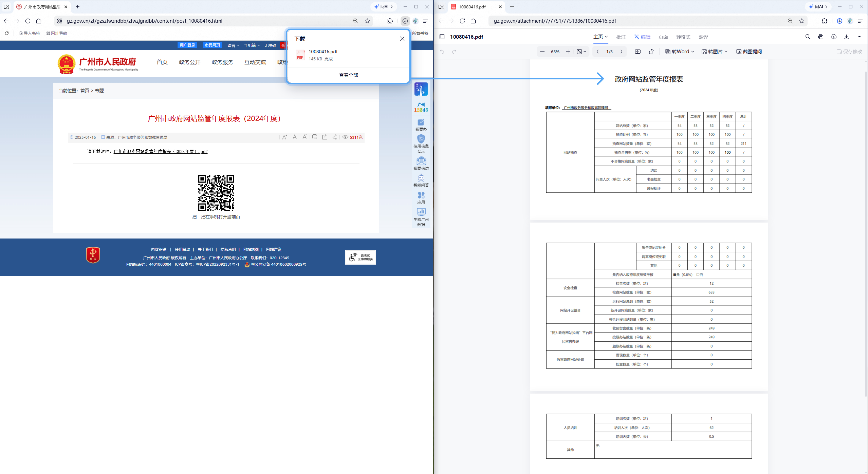Click the 63% zoom level field
Image resolution: width=868 pixels, height=474 pixels.
pos(555,51)
